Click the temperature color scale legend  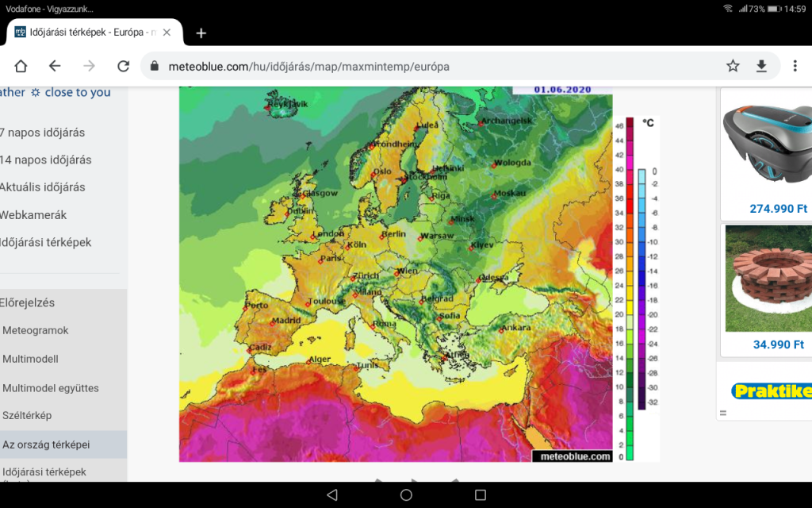[630, 287]
